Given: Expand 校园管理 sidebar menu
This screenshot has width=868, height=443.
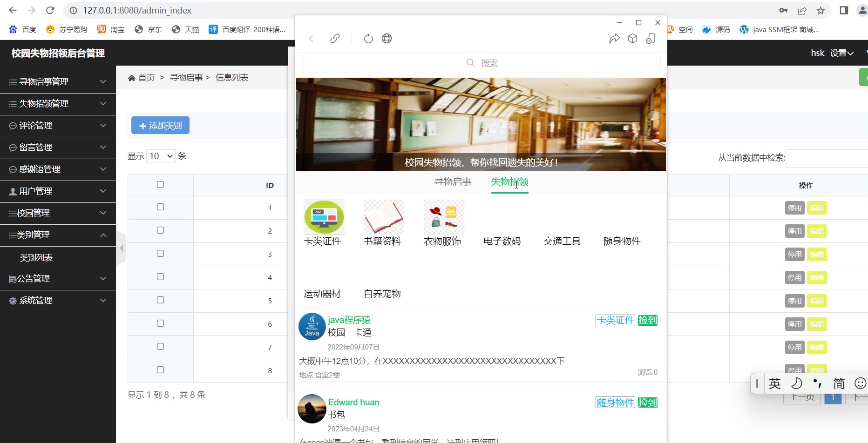Looking at the screenshot, I should click(x=58, y=213).
